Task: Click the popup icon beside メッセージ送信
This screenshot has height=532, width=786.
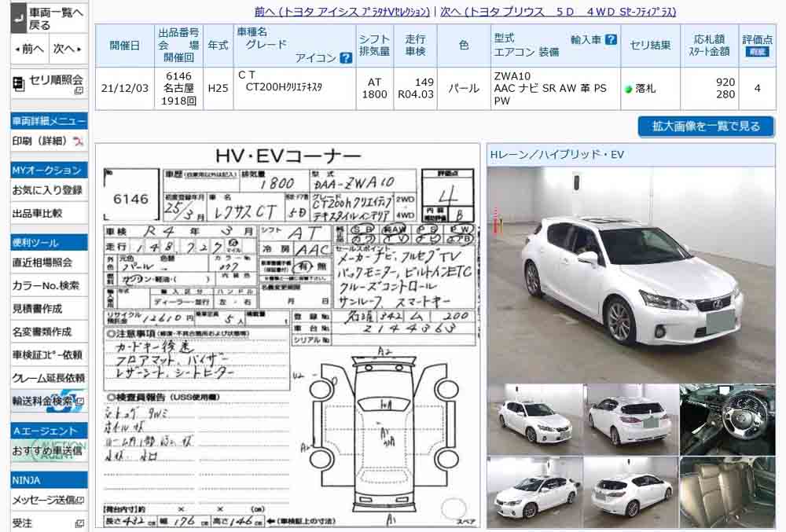Action: (79, 500)
